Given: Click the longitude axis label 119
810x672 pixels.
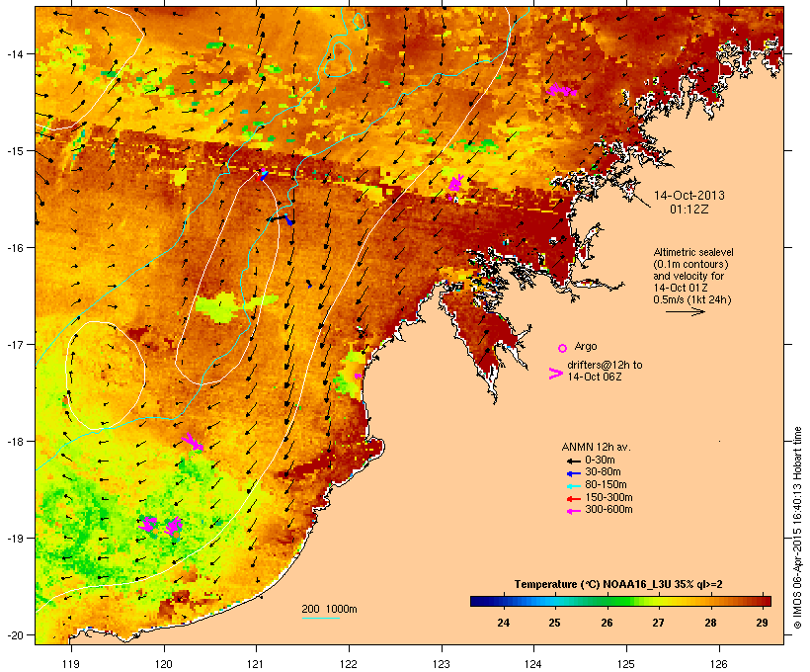Looking at the screenshot, I should click(71, 664).
